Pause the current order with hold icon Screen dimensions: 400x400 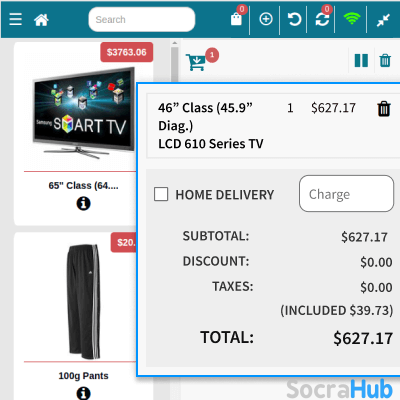[x=361, y=61]
